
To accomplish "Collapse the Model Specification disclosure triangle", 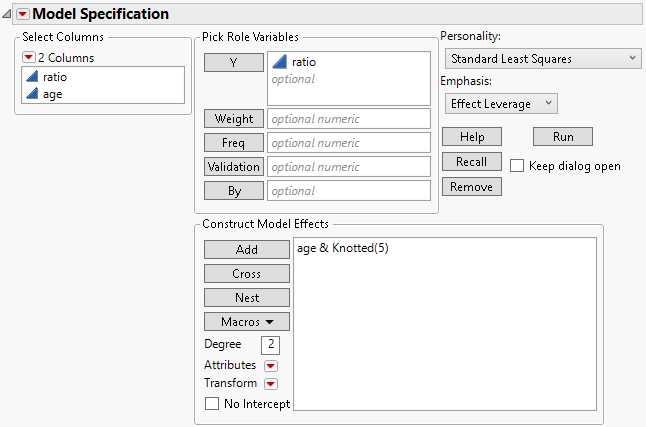I will coord(8,14).
